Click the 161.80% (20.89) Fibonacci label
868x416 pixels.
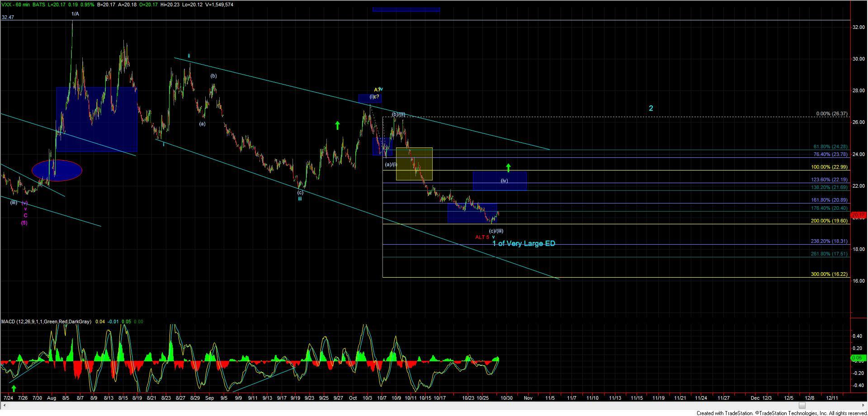pyautogui.click(x=829, y=200)
